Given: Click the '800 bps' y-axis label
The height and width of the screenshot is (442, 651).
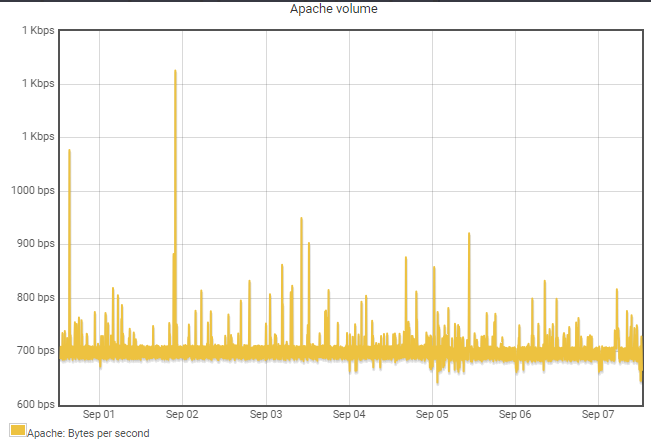Looking at the screenshot, I should (x=36, y=298).
